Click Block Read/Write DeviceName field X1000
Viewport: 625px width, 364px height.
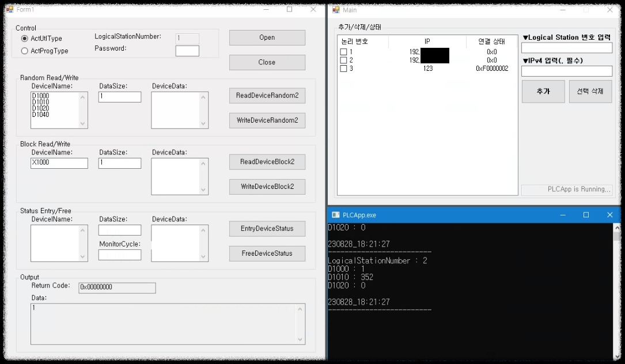click(59, 163)
